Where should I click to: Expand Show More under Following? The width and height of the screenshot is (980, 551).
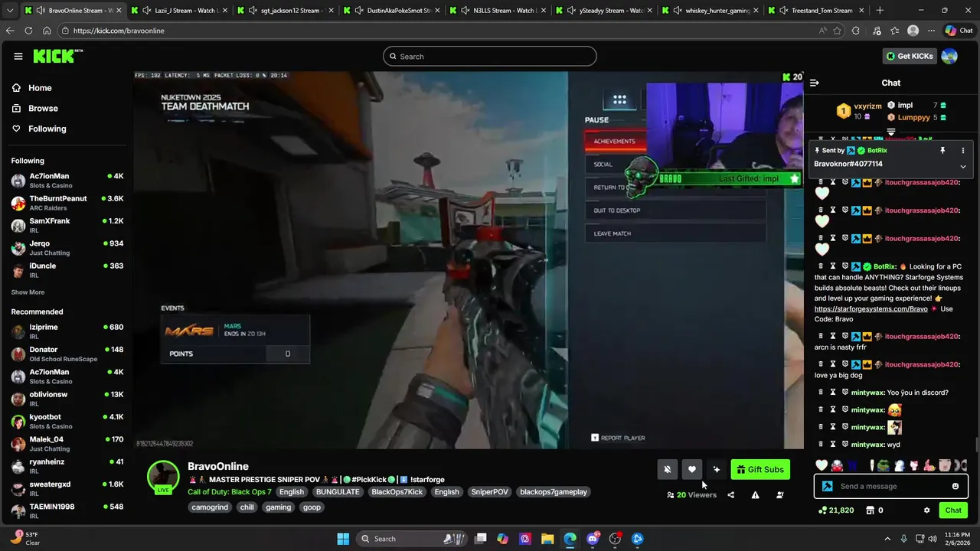point(28,292)
